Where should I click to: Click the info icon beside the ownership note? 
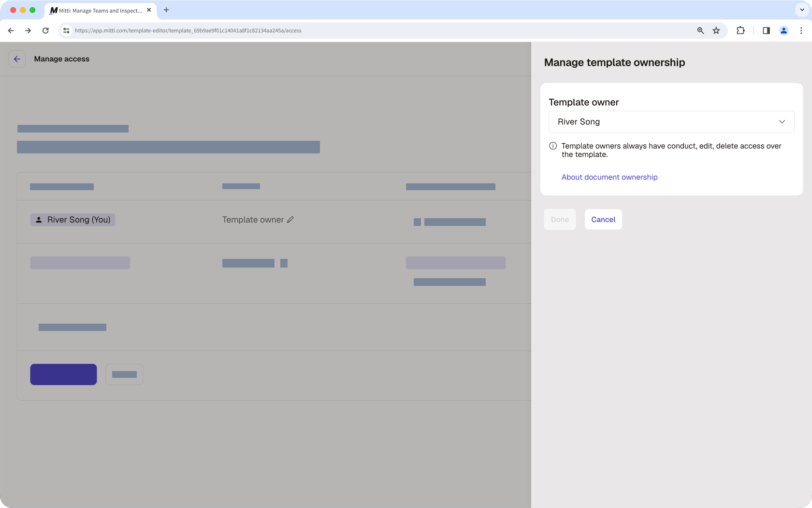[553, 146]
